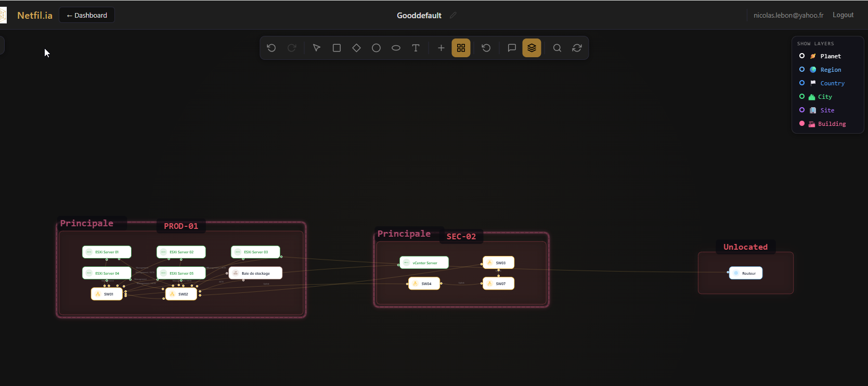Image resolution: width=868 pixels, height=386 pixels.
Task: Select the Routeur node
Action: [746, 273]
